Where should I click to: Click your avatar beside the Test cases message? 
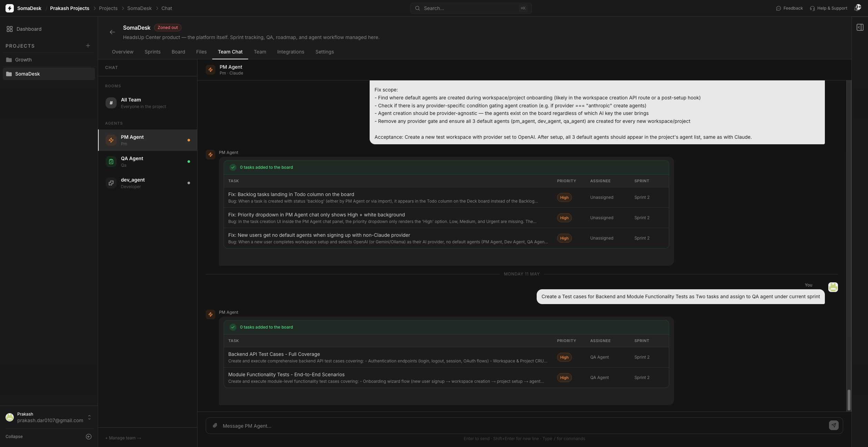pyautogui.click(x=833, y=287)
